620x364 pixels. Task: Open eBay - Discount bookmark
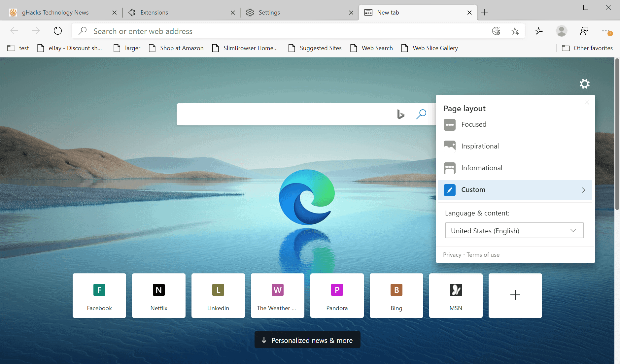pos(70,48)
